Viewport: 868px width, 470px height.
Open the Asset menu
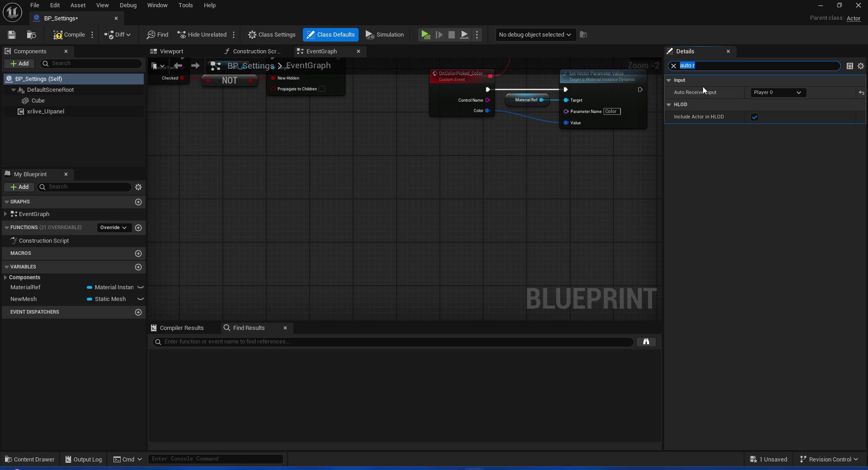point(78,5)
